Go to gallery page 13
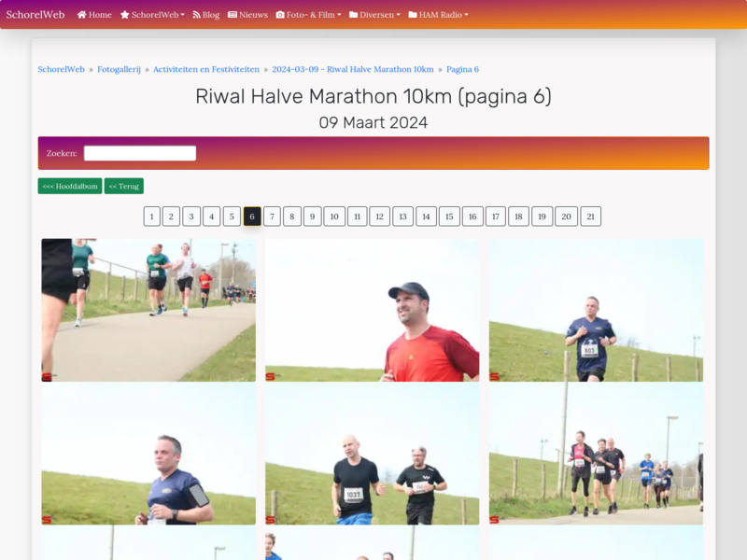 click(x=403, y=217)
